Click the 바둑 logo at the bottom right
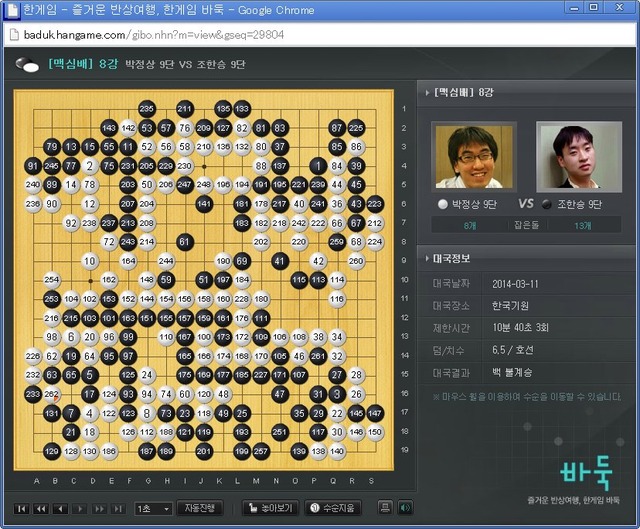640x529 pixels. pos(586,473)
